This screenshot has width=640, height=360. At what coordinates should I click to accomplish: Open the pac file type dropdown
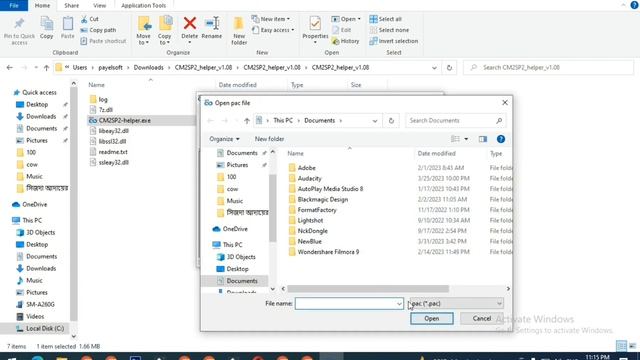456,304
